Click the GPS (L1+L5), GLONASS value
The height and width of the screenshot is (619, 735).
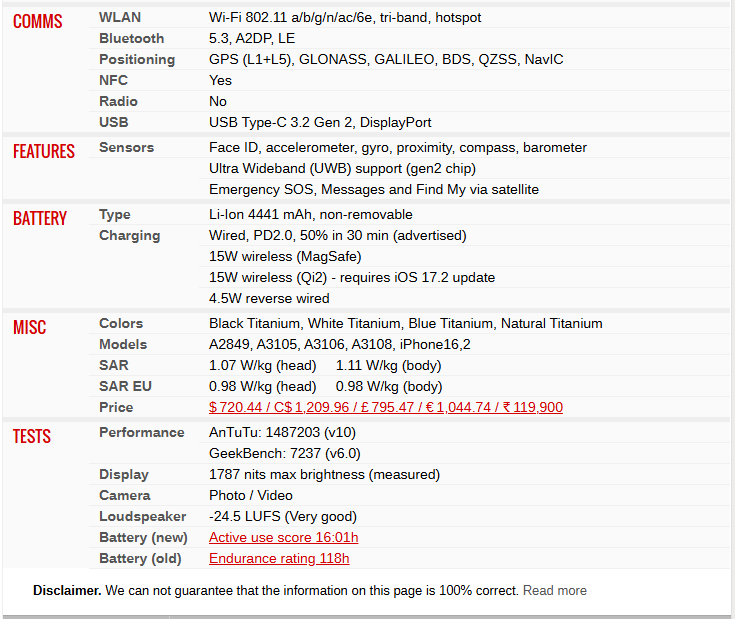tap(386, 60)
